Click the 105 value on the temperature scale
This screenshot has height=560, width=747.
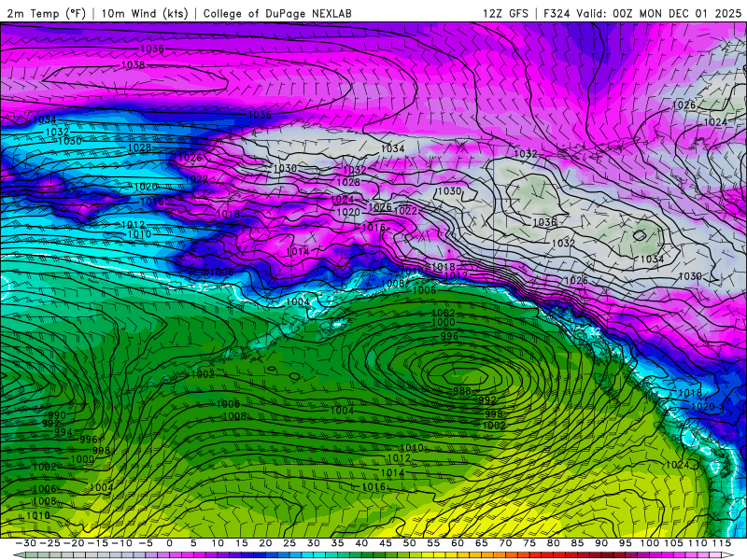click(673, 543)
